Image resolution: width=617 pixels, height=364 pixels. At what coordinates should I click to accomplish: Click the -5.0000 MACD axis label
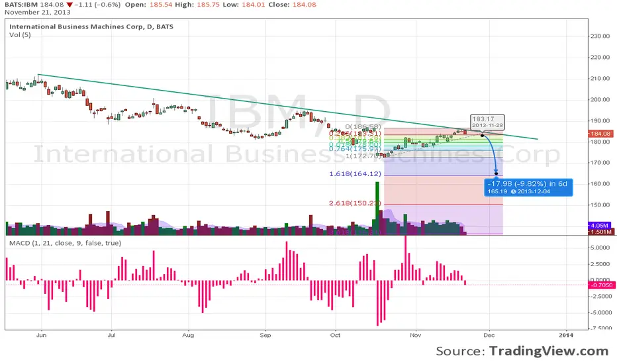pos(600,312)
